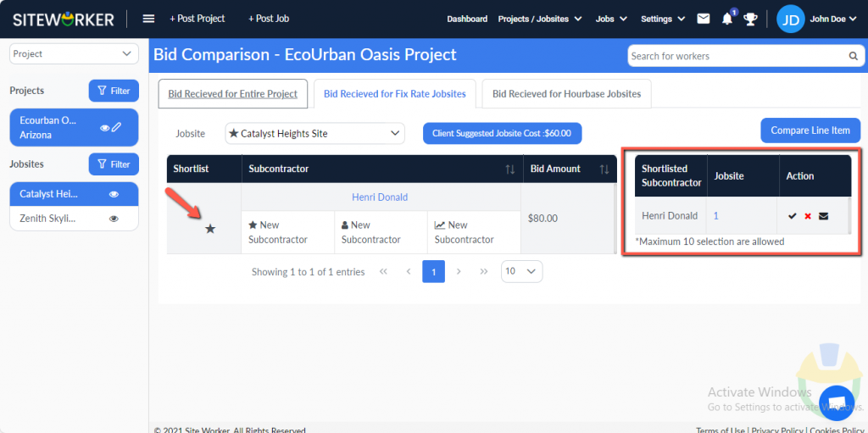Click the Jobsites Filter button
This screenshot has width=868, height=433.
pos(114,164)
